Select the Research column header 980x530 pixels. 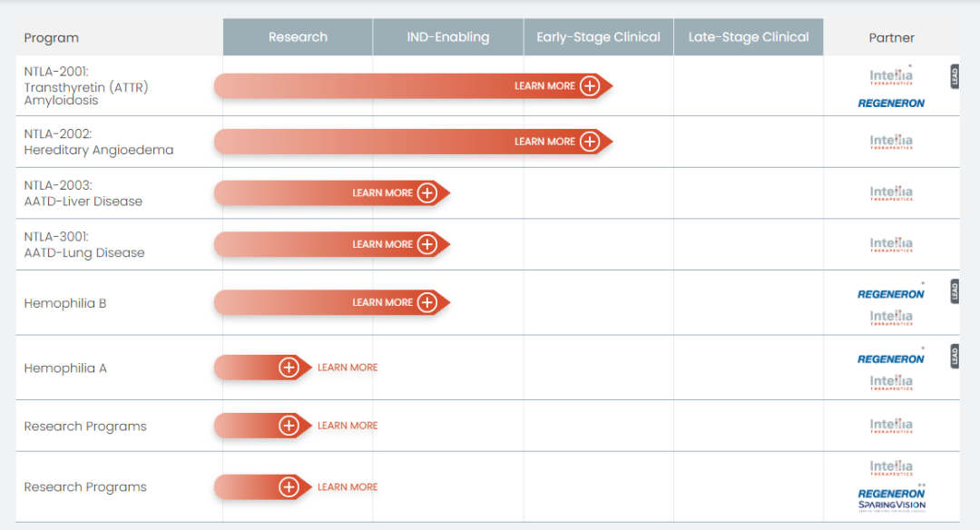click(x=298, y=37)
